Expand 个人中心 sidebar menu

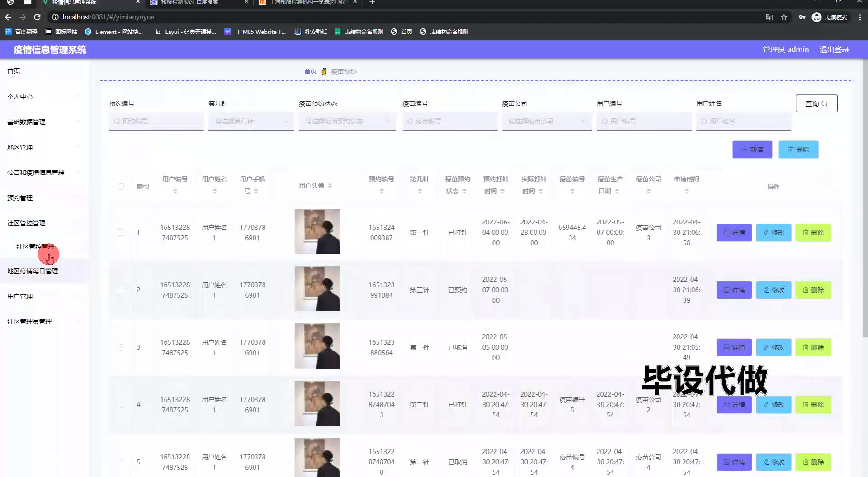point(43,97)
